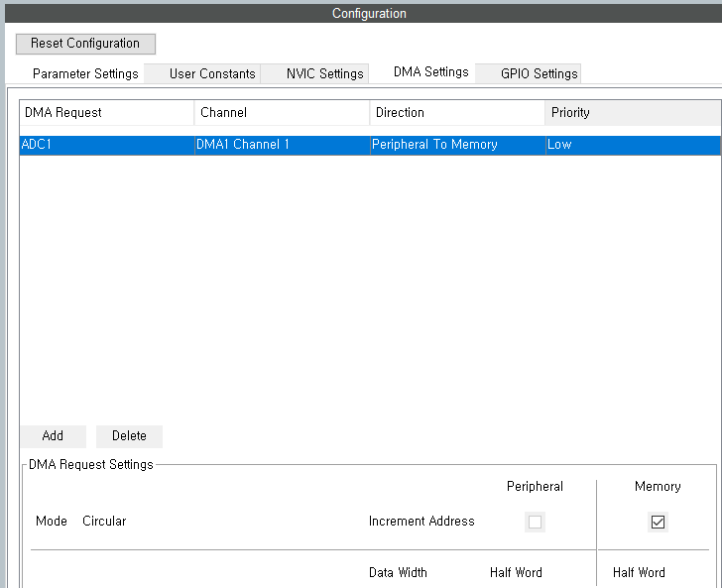This screenshot has height=588, width=722.
Task: Change the DMA1 Channel 1 cell
Action: pyautogui.click(x=282, y=145)
